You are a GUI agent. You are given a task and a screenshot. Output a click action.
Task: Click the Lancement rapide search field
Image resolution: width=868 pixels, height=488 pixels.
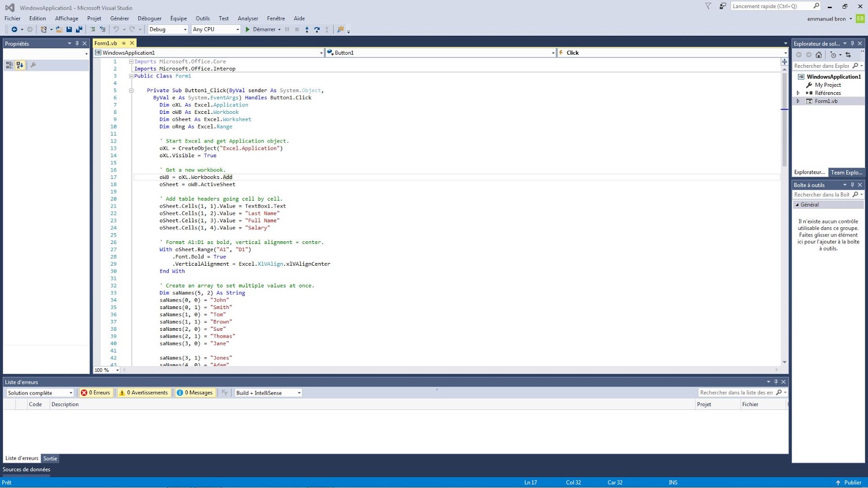pyautogui.click(x=773, y=6)
